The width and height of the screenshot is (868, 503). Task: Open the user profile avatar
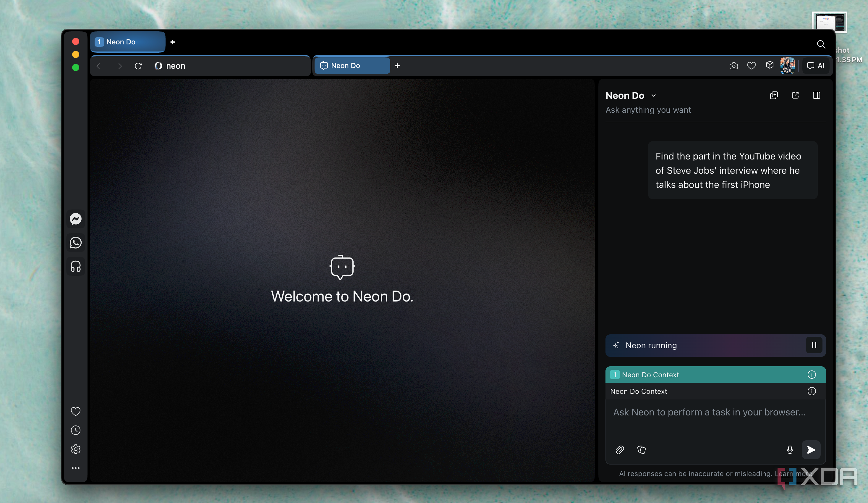pyautogui.click(x=787, y=65)
